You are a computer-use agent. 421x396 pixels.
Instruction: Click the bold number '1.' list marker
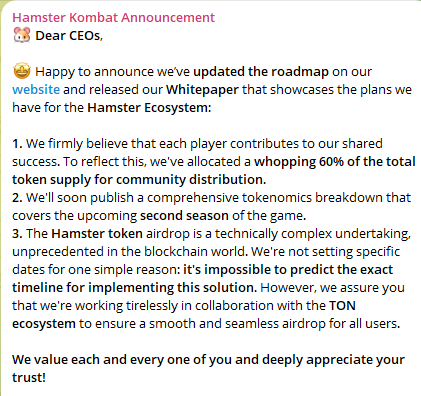(x=17, y=144)
